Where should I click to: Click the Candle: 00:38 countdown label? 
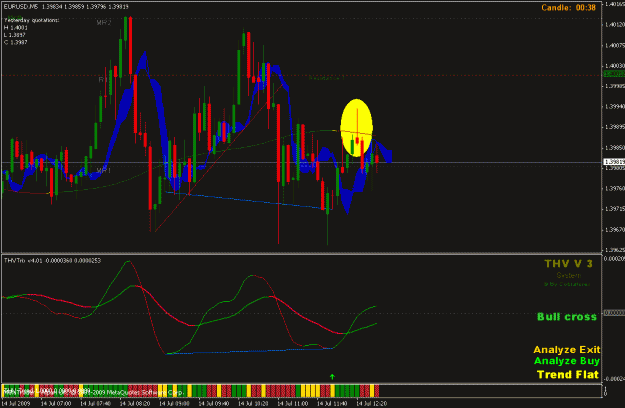coord(568,8)
